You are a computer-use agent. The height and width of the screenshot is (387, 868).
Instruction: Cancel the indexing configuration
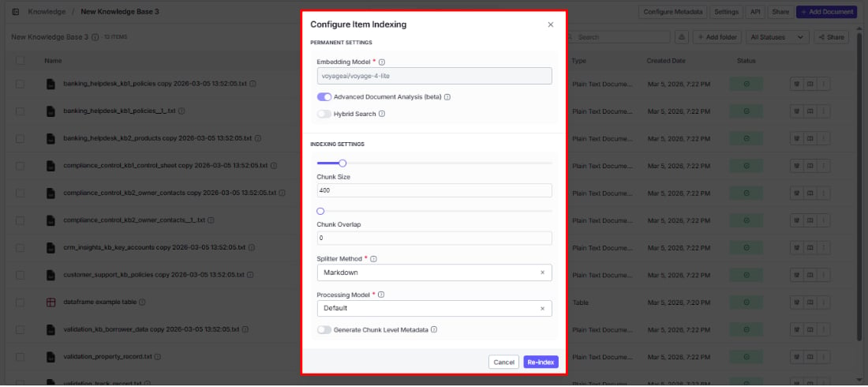tap(503, 362)
